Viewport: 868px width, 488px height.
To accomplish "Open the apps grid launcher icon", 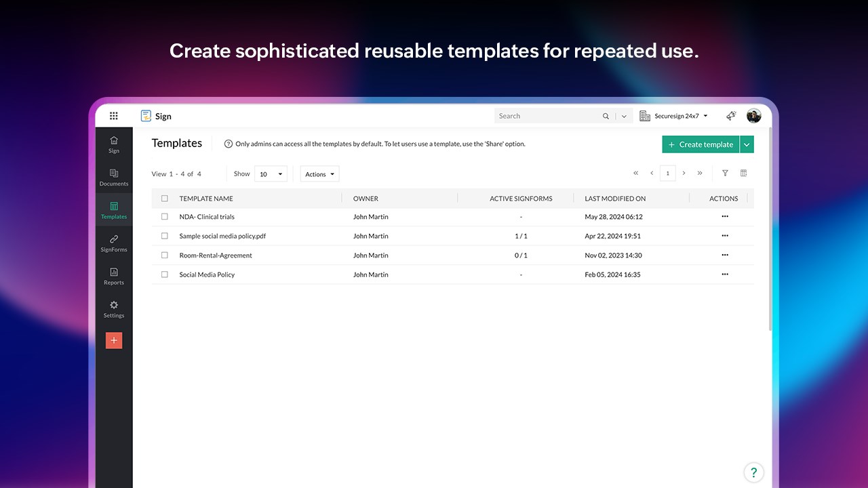I will (114, 116).
